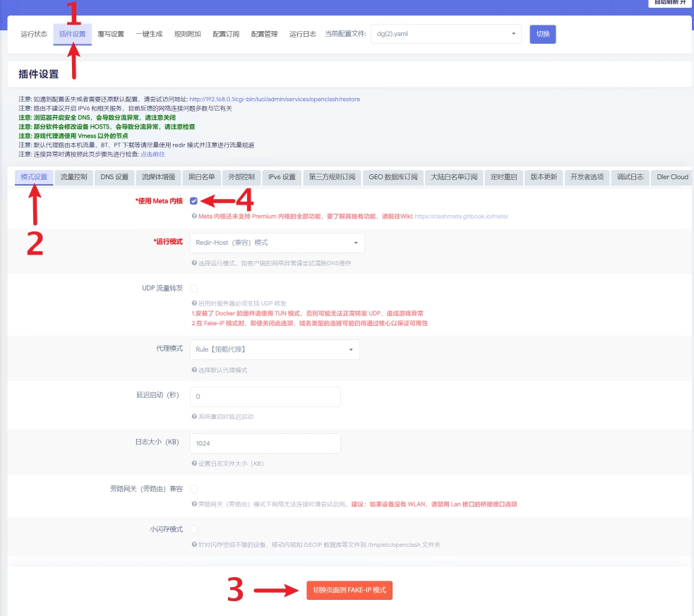
Task: Click the 切换 config switch button
Action: [543, 34]
